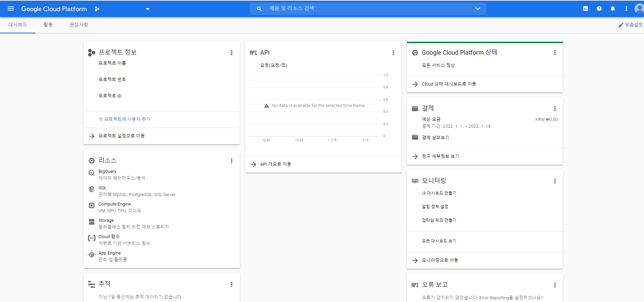644x302 pixels.
Task: Click the arrow icon beside API 개요로 이동
Action: [x=253, y=164]
